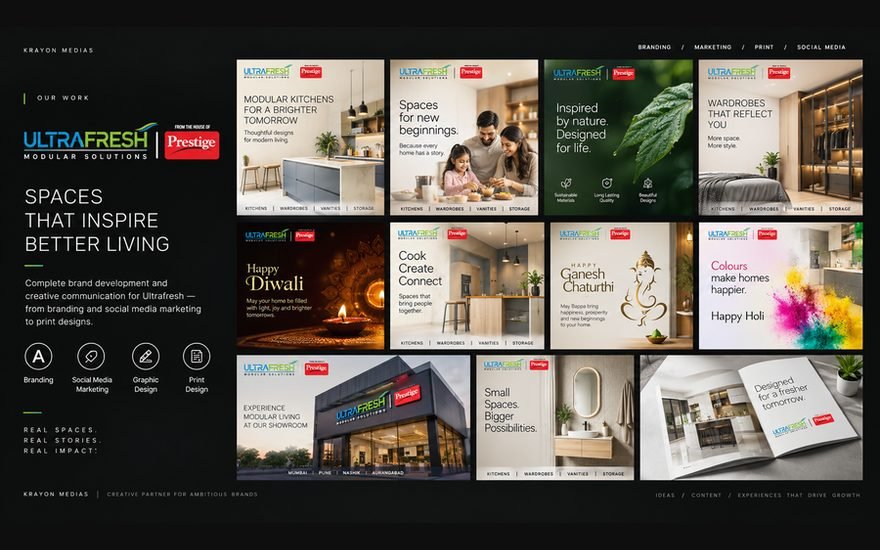Click the Graphic Design pencil icon
Image resolution: width=880 pixels, height=550 pixels.
coord(145,356)
